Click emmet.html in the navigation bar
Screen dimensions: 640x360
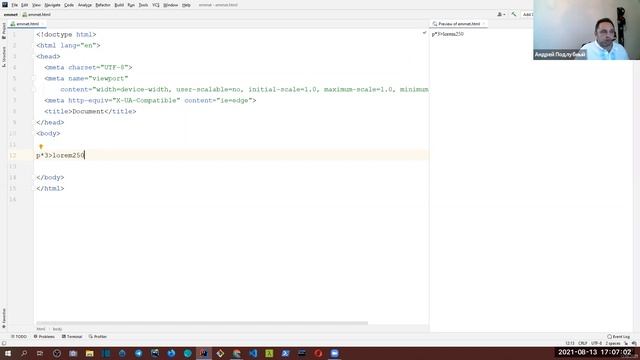click(x=37, y=14)
